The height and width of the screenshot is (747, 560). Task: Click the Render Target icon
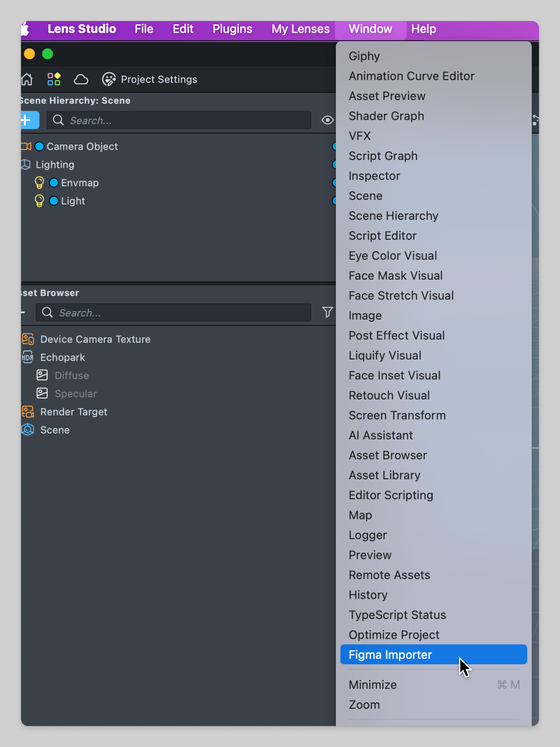28,412
